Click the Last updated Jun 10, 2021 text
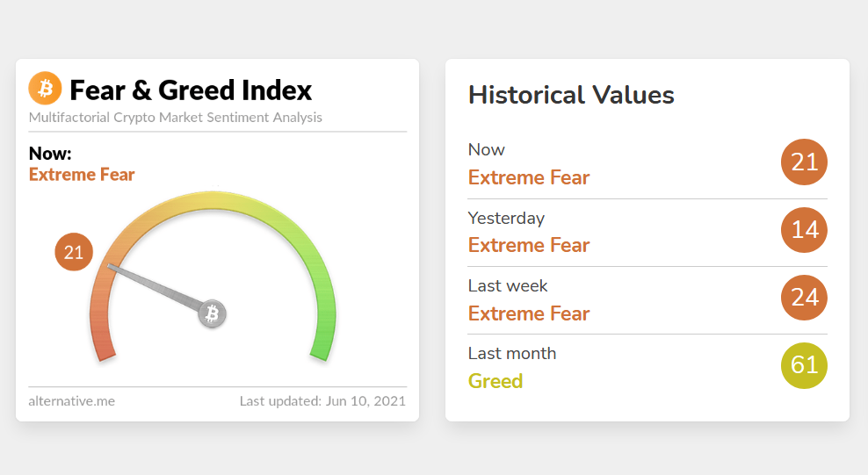The width and height of the screenshot is (868, 475). 322,401
